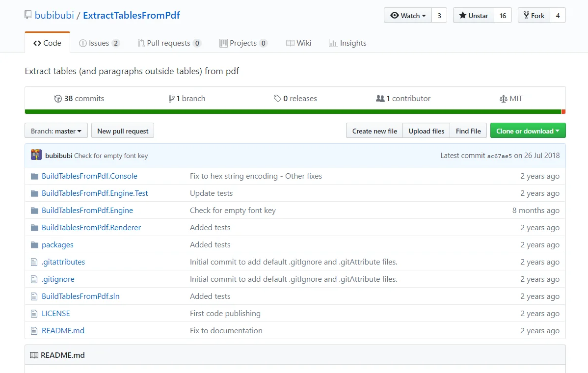Screen dimensions: 588x373
Task: Click Create new file
Action: click(x=374, y=131)
